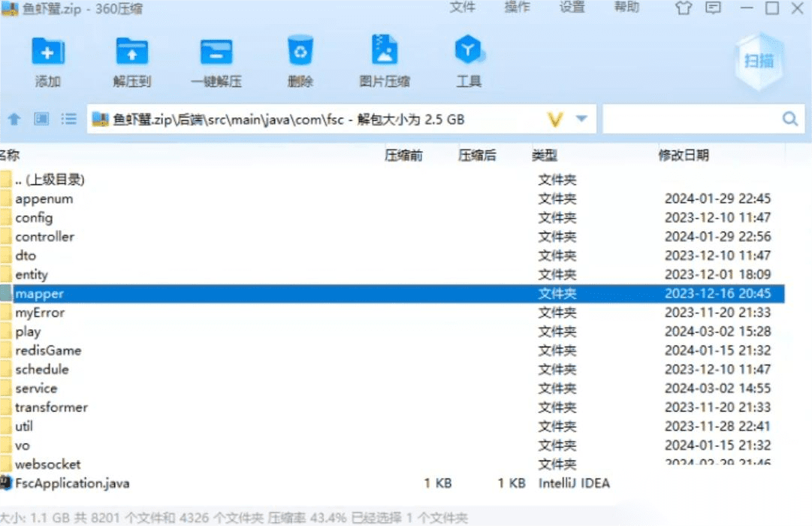Select the .. (上级目录) parent row
Viewport: 812px width, 526px height.
pyautogui.click(x=392, y=180)
